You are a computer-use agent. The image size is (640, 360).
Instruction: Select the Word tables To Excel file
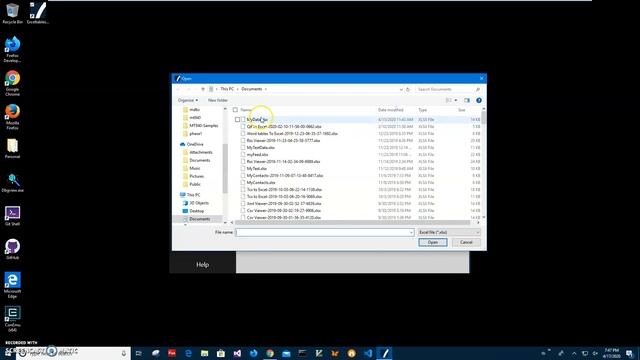[292, 133]
